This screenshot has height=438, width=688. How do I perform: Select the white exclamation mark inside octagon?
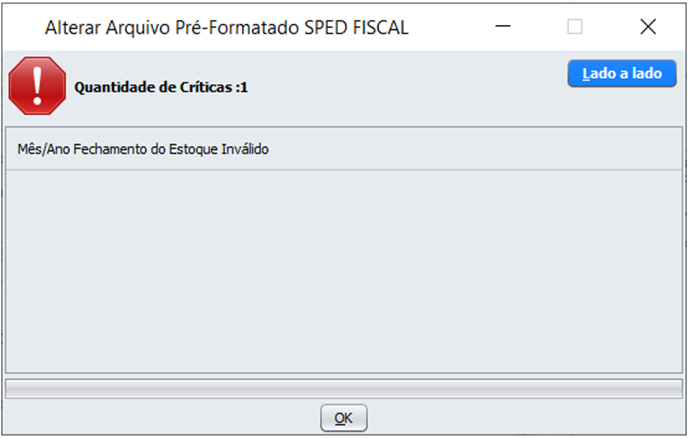coord(37,86)
